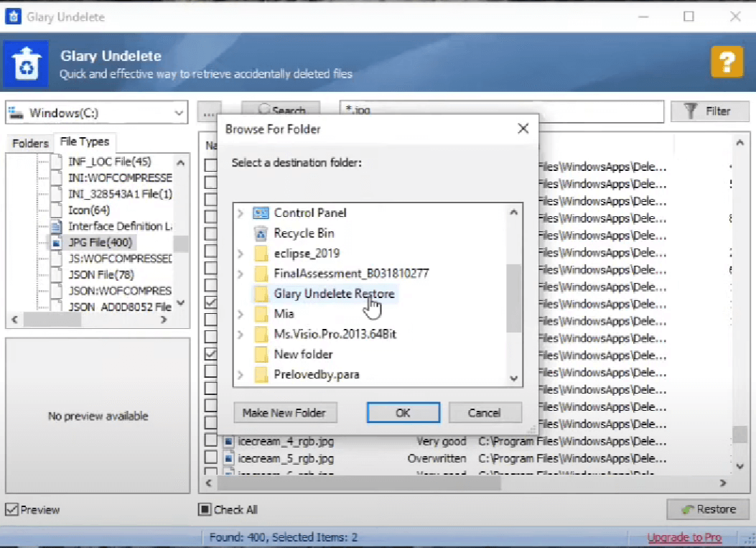Switch to the File Types tab
This screenshot has height=548, width=756.
(x=85, y=141)
